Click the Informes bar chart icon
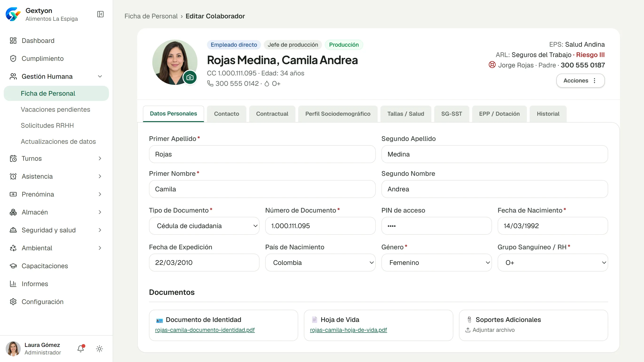 [13, 284]
